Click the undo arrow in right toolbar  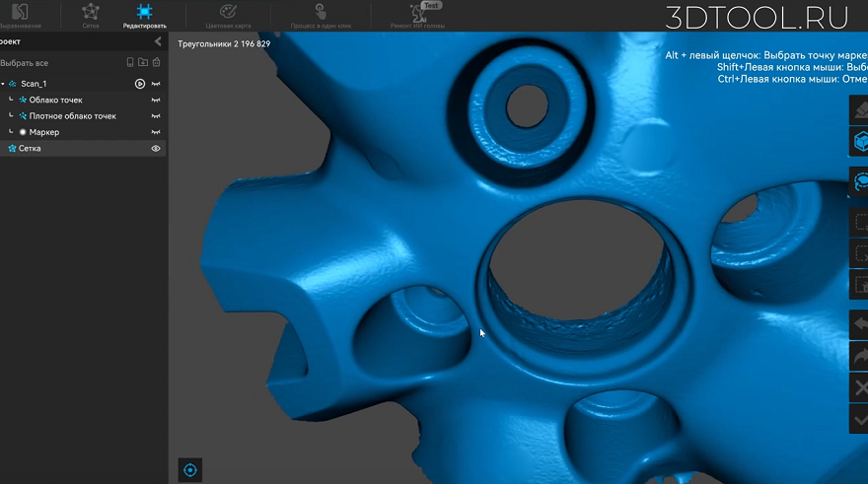860,324
